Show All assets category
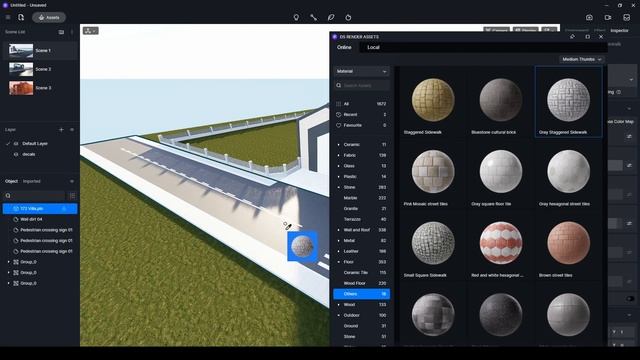The height and width of the screenshot is (360, 640). pyautogui.click(x=361, y=104)
